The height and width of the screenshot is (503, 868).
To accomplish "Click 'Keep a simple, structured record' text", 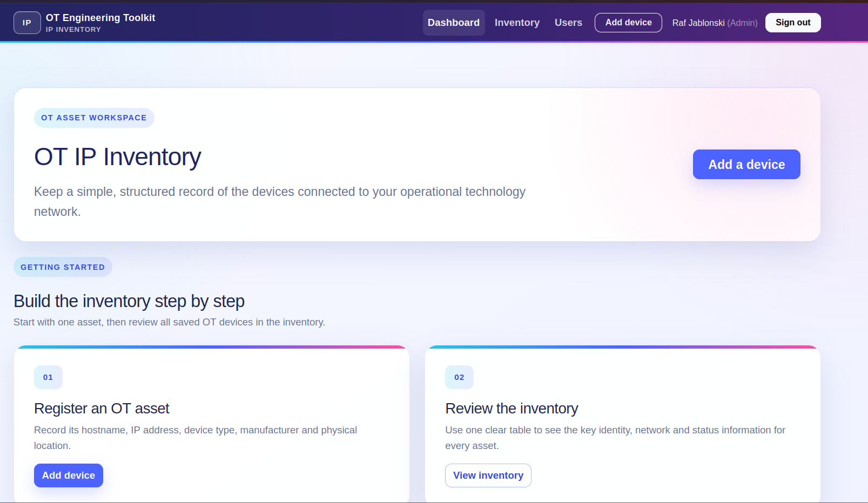I will (x=280, y=201).
